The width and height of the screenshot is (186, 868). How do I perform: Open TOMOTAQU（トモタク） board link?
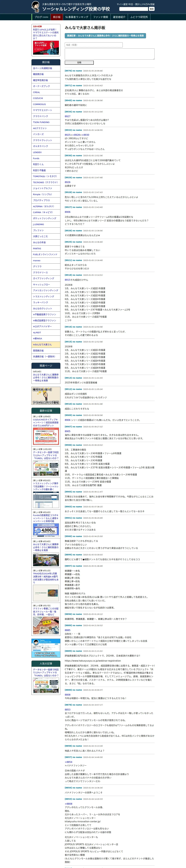(46, 176)
